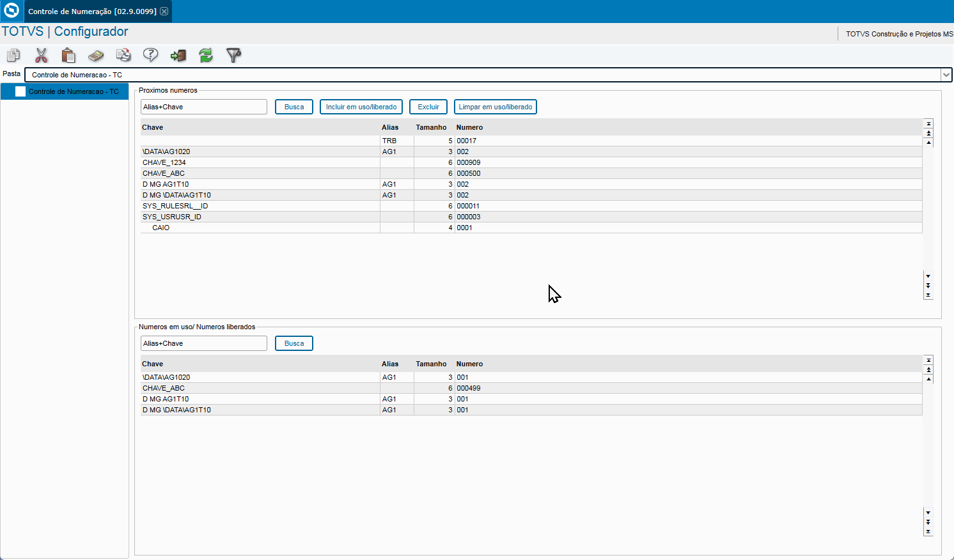954x560 pixels.
Task: Click the printer documents toolbar icon
Action: click(x=123, y=56)
